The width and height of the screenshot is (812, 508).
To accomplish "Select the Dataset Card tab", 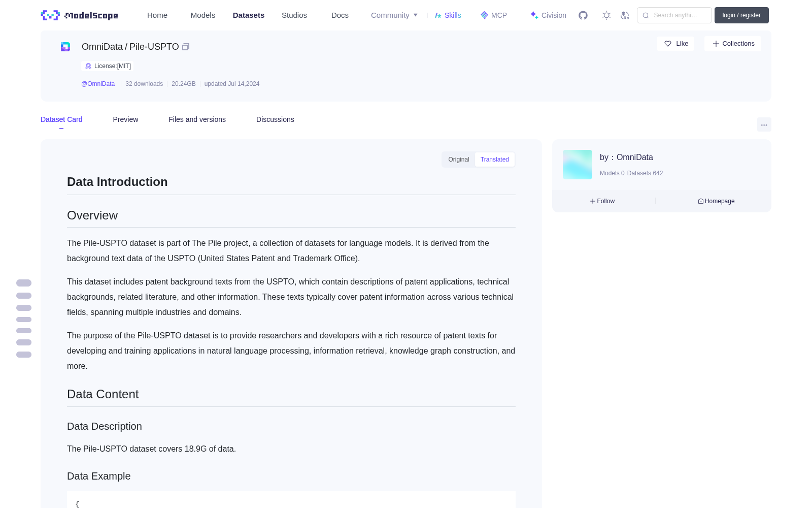I will pyautogui.click(x=61, y=119).
